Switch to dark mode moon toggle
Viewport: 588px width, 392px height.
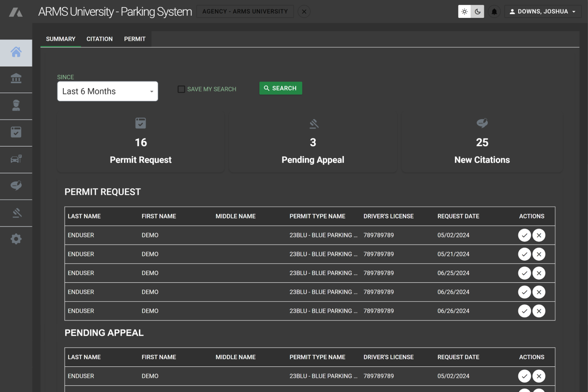coord(477,12)
